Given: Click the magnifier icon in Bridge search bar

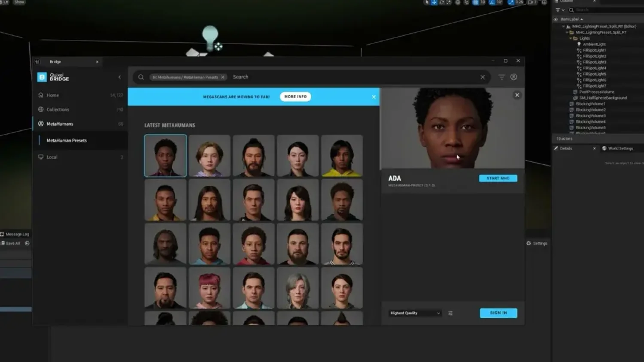Looking at the screenshot, I should pos(141,77).
